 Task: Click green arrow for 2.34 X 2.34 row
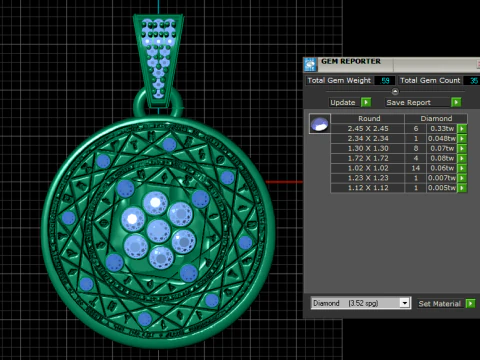coord(462,139)
